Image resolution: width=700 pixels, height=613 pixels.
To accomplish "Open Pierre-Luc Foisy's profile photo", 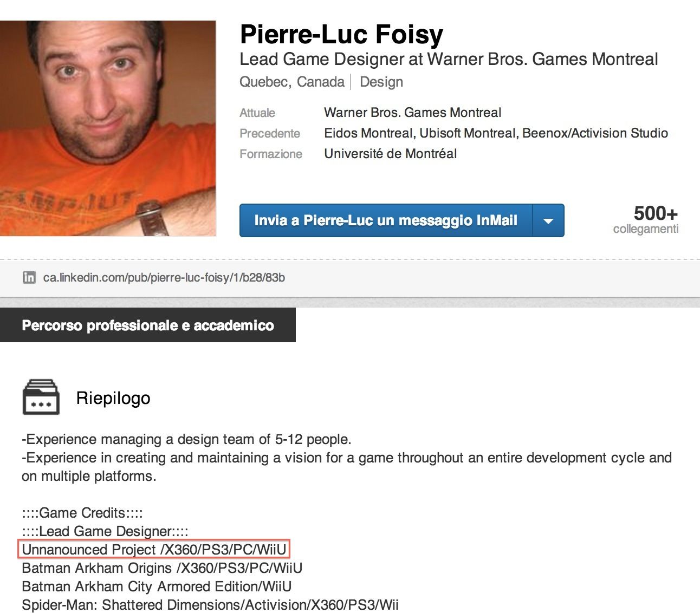I will click(x=108, y=128).
